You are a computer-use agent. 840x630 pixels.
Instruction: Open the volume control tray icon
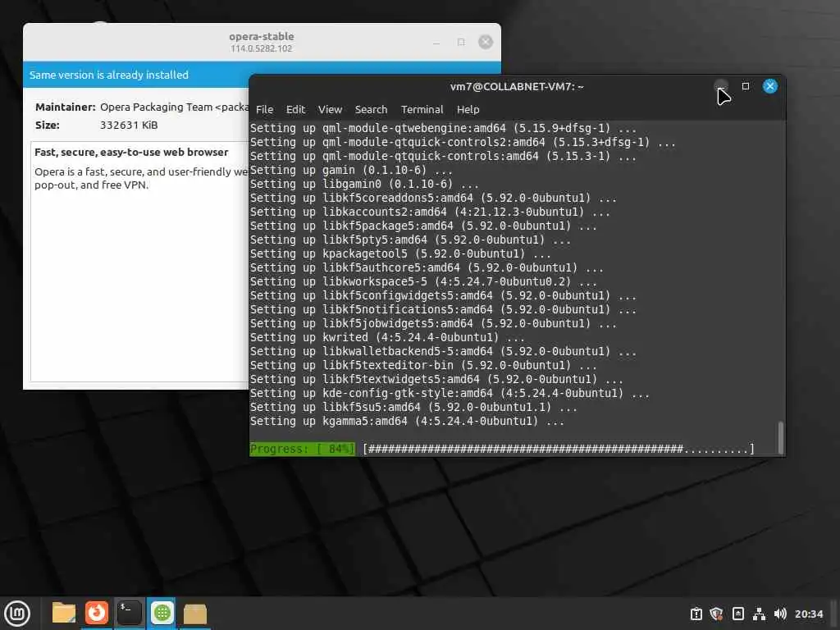click(x=781, y=614)
